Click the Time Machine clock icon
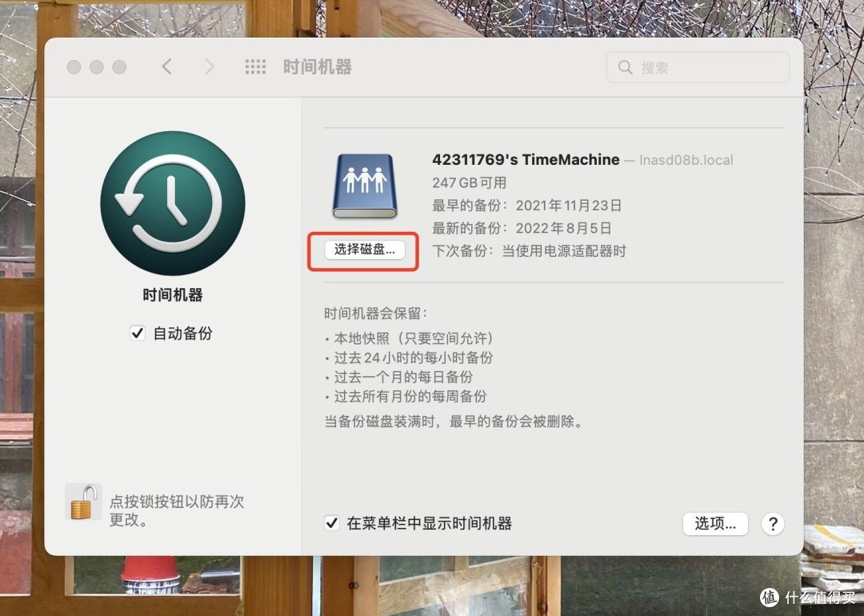Screen dimensions: 864x616 (x=173, y=203)
